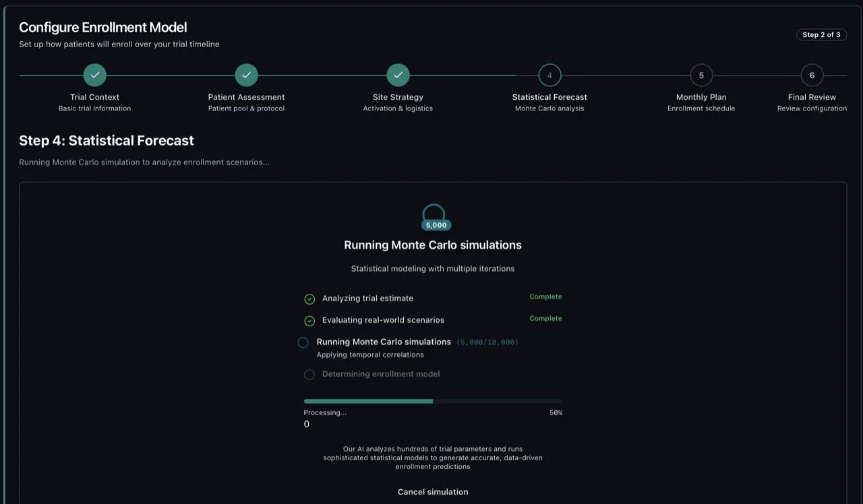Click the 0 counter below Processing
Screen dimensions: 863x504
(307, 424)
